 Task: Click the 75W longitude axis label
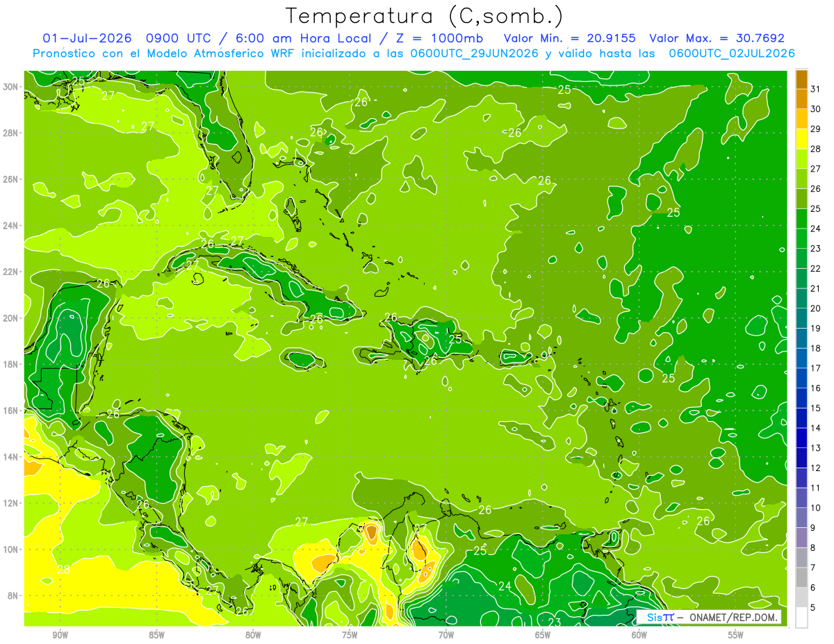[x=350, y=635]
